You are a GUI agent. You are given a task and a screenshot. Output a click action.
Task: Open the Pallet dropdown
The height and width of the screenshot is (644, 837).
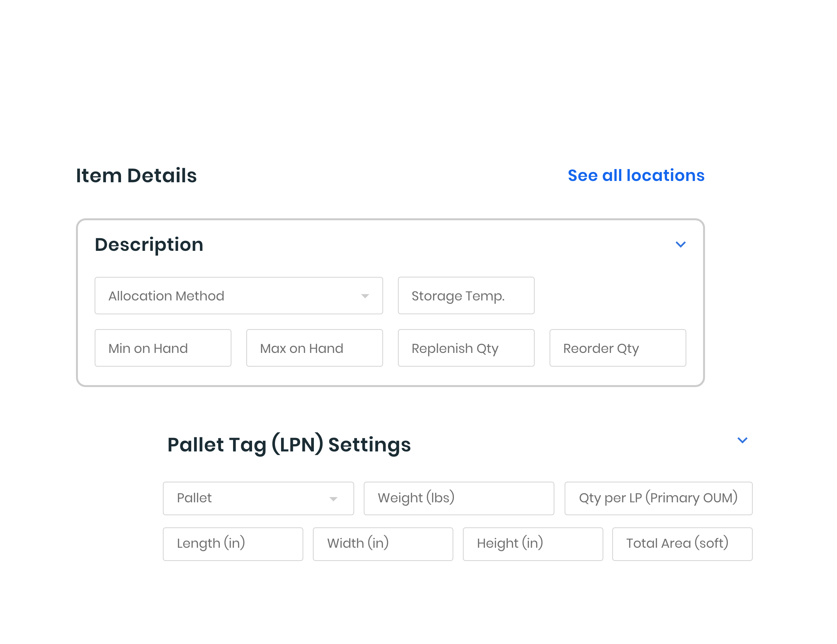[x=258, y=498]
